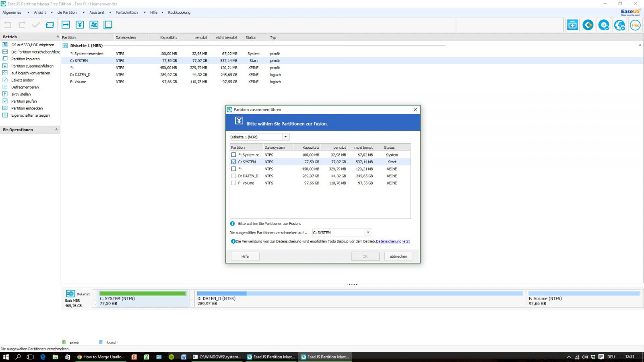Click the redo arrow in the toolbar
The image size is (644, 362).
click(22, 25)
